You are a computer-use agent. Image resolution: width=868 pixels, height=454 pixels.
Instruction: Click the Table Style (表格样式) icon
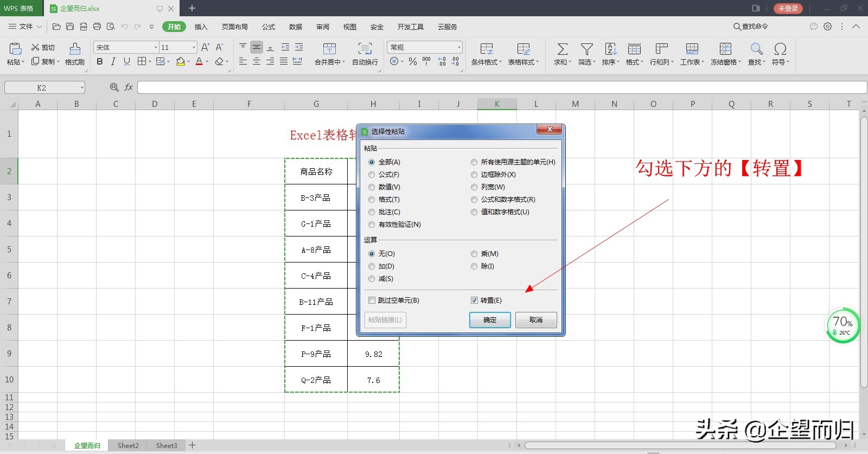click(x=524, y=49)
